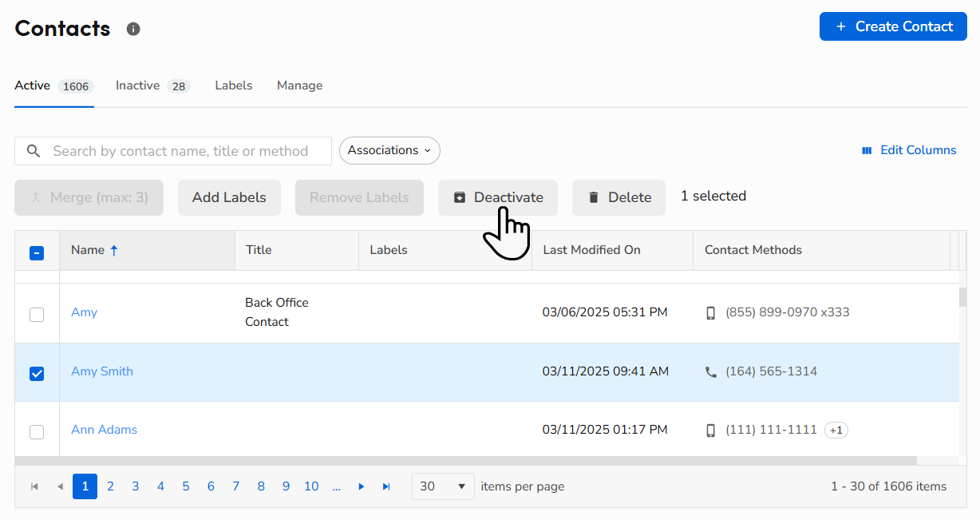The height and width of the screenshot is (520, 980).
Task: Expand more pages via the ellipsis control
Action: [336, 486]
